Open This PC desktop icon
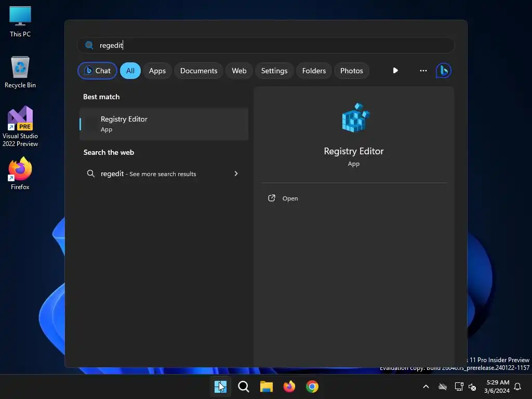 pos(20,22)
